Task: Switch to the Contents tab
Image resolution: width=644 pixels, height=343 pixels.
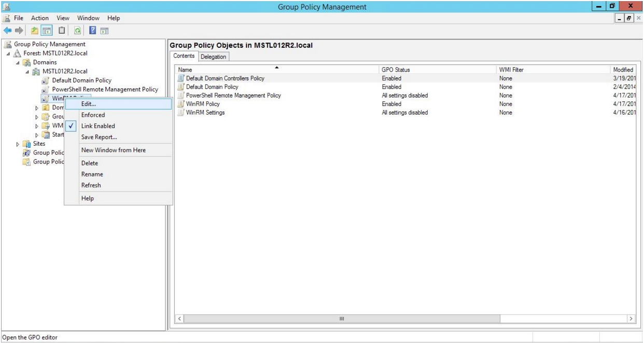Action: click(184, 56)
